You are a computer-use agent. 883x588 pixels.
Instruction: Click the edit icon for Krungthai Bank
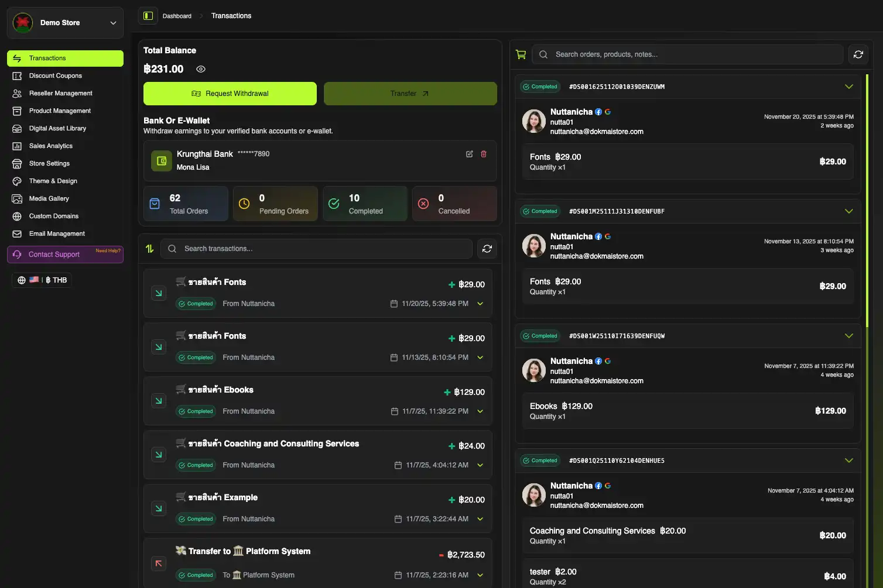point(469,154)
